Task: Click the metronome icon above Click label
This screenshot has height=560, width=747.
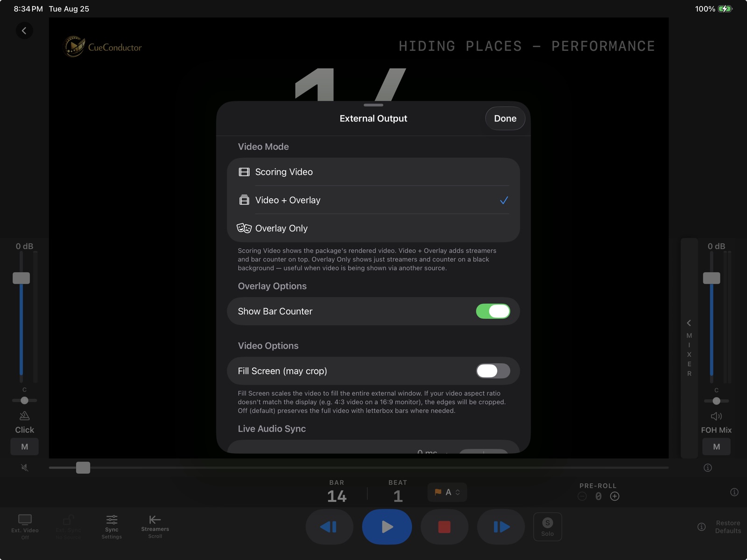Action: tap(25, 415)
